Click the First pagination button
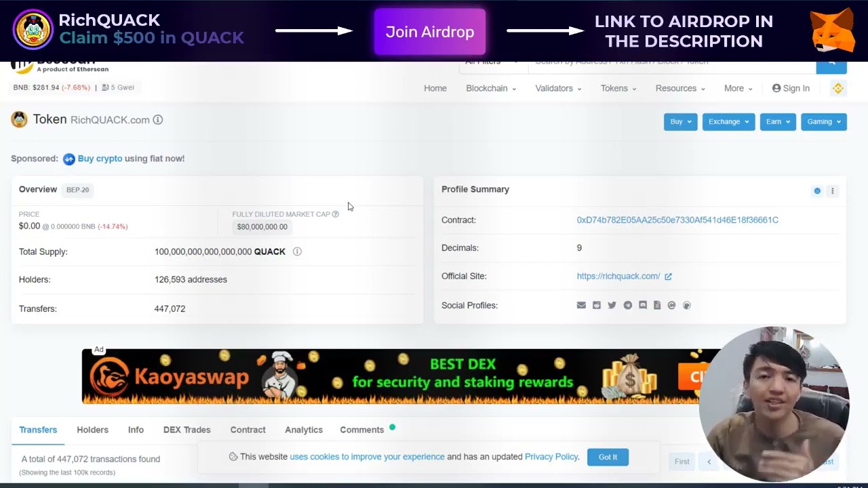868x488 pixels. coord(682,462)
